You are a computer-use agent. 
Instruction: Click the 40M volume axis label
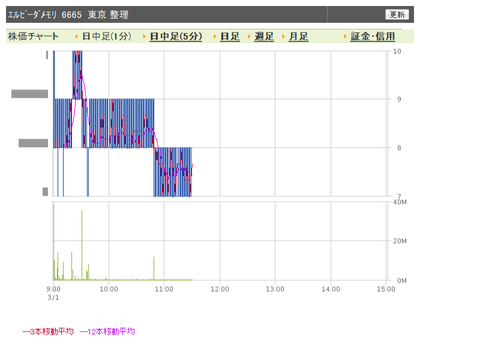tap(400, 202)
